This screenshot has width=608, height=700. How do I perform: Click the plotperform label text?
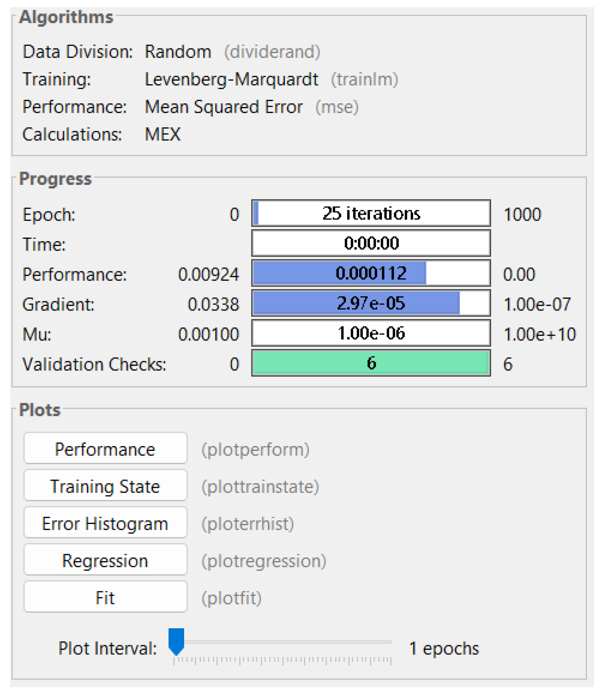click(255, 450)
